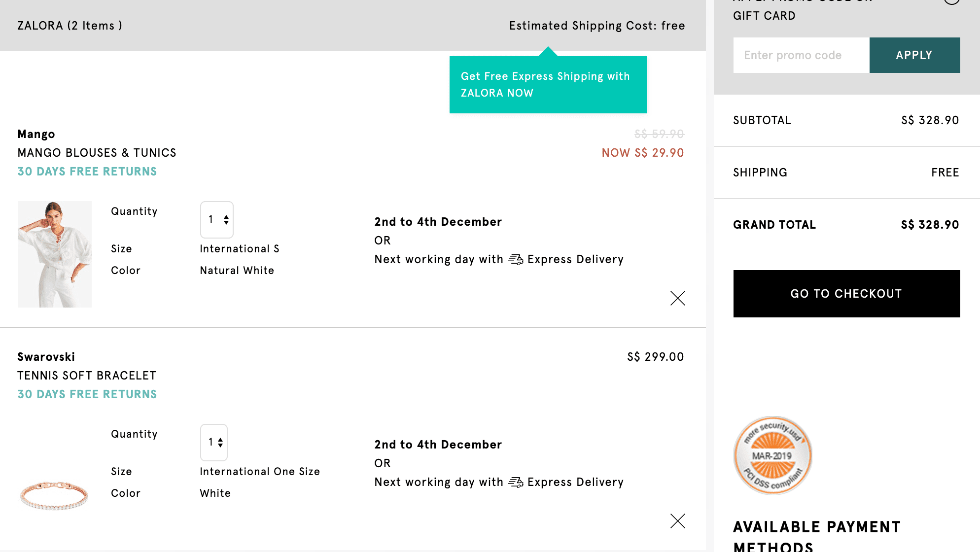Click the AVAILABLE PAYMENT METHODS heading
Viewport: 980px width, 552px height.
click(x=817, y=536)
